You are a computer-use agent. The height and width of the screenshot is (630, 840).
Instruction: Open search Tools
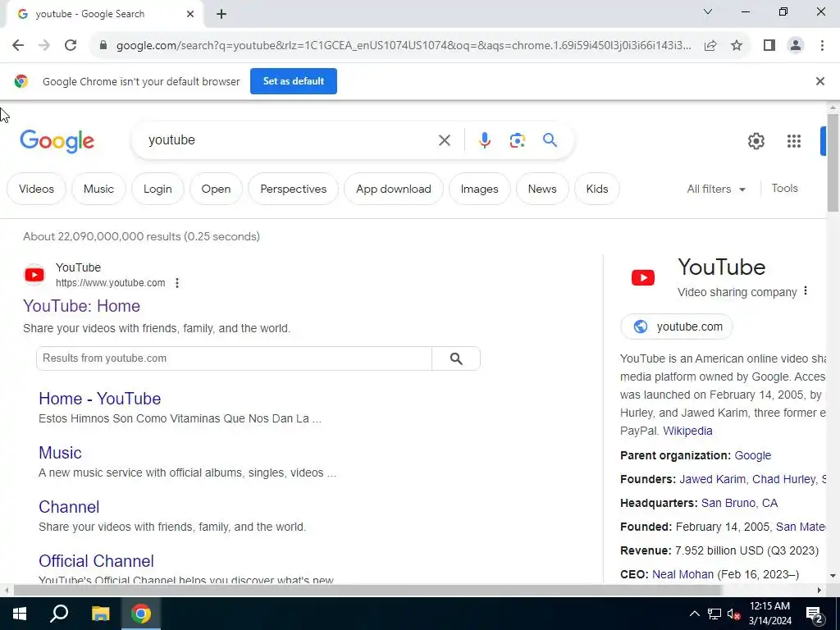784,189
